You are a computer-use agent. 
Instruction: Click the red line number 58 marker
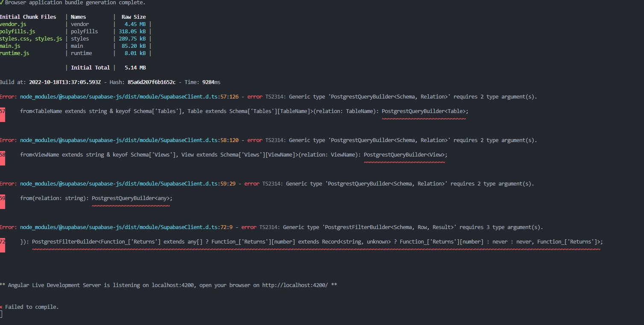(x=3, y=157)
